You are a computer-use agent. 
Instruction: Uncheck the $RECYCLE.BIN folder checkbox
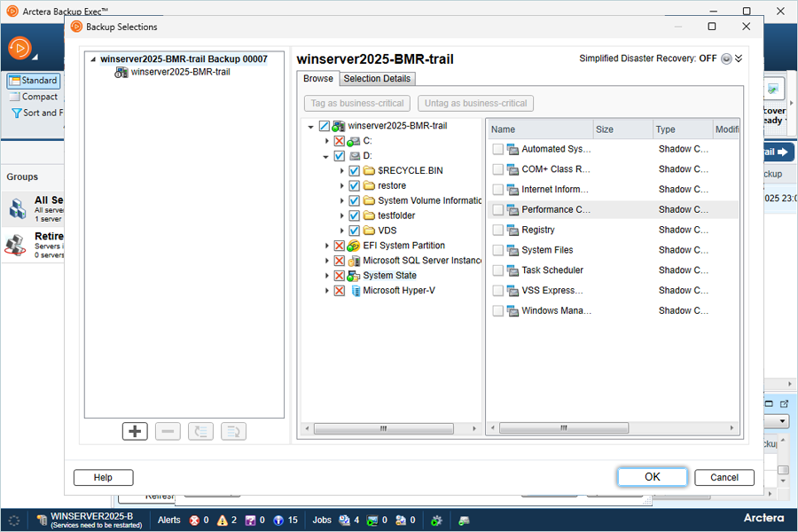[354, 171]
